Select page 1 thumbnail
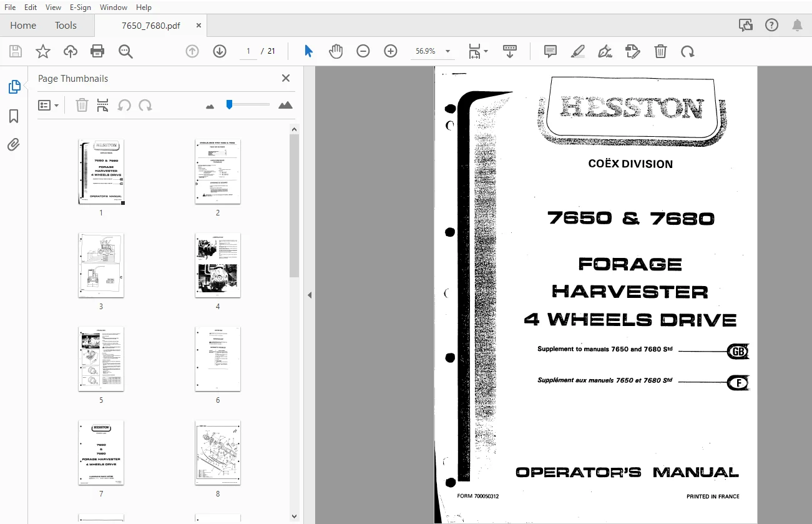Screen dimensions: 812x524 [x=101, y=172]
